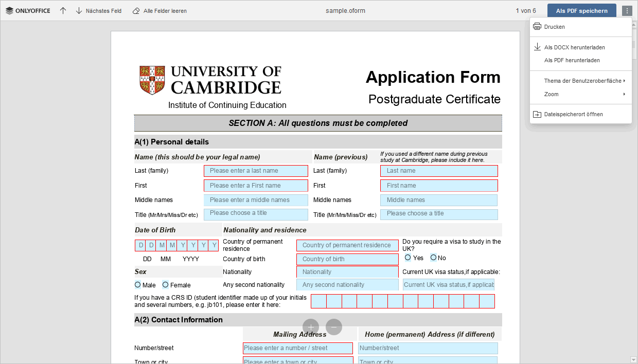
Task: Clear all fields with Alle Felder leeren
Action: pyautogui.click(x=159, y=10)
